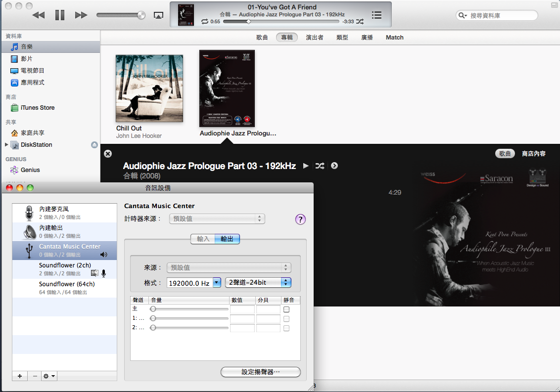Click the Audiophie Jazz Prologue album cover
This screenshot has height=392, width=560.
pyautogui.click(x=227, y=88)
